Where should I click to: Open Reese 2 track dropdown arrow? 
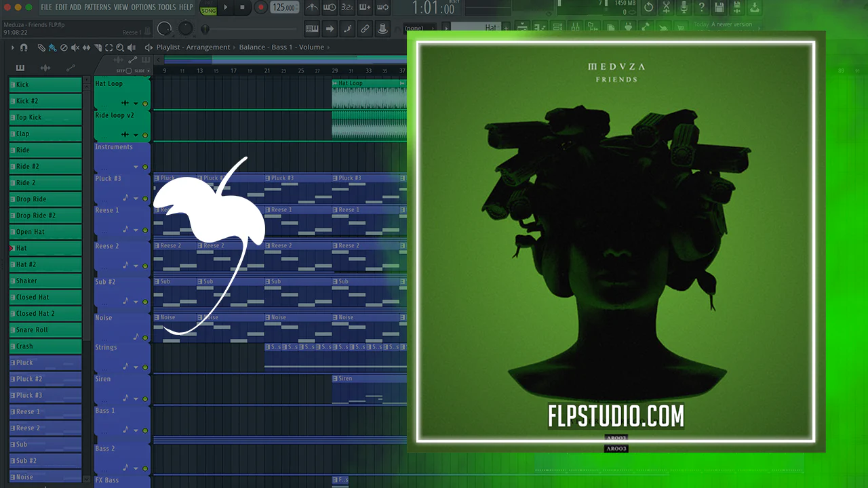136,266
